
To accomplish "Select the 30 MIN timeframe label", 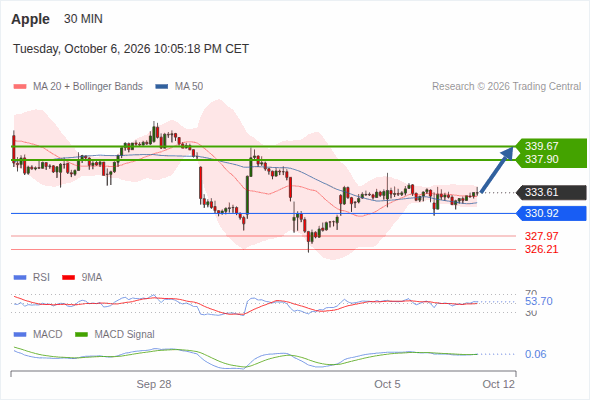I will coord(83,19).
